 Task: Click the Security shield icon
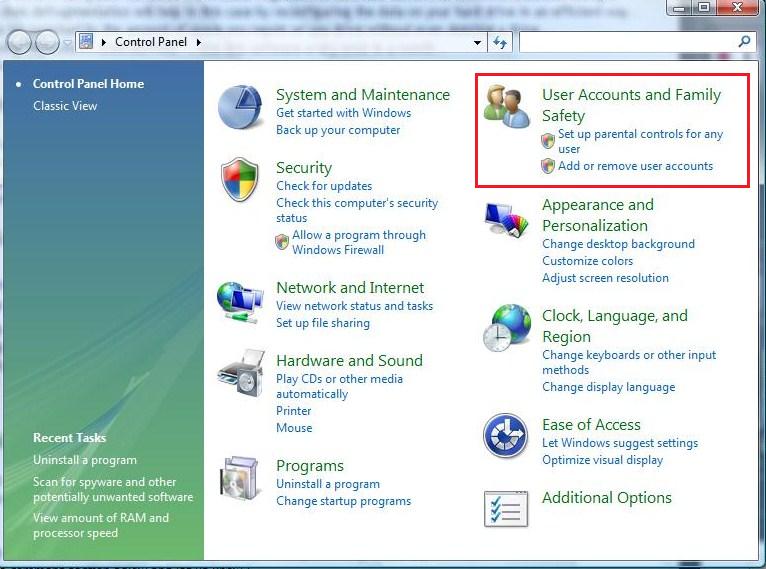pos(239,179)
